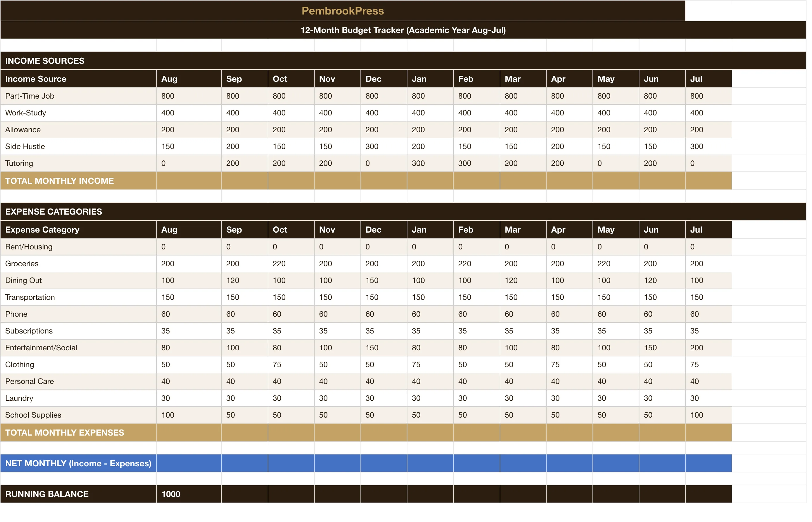Screen dimensions: 812x522
Task: Click the NET MONTHLY (Income - Expenses) label
Action: point(78,463)
